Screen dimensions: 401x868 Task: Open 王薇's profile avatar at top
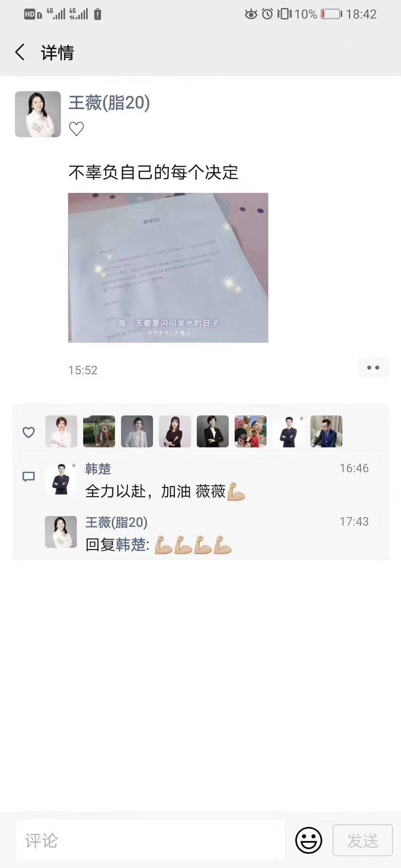38,114
